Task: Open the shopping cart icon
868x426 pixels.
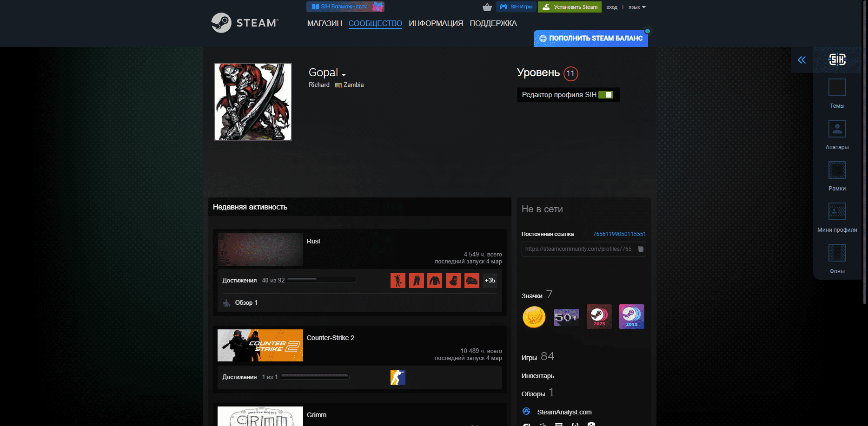Action: click(x=486, y=7)
